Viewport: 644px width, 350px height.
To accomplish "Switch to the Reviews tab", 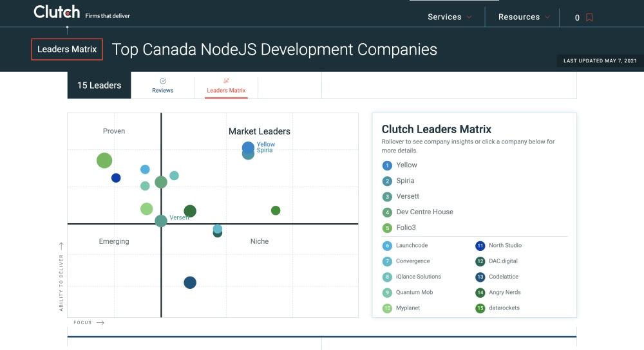I will [163, 86].
